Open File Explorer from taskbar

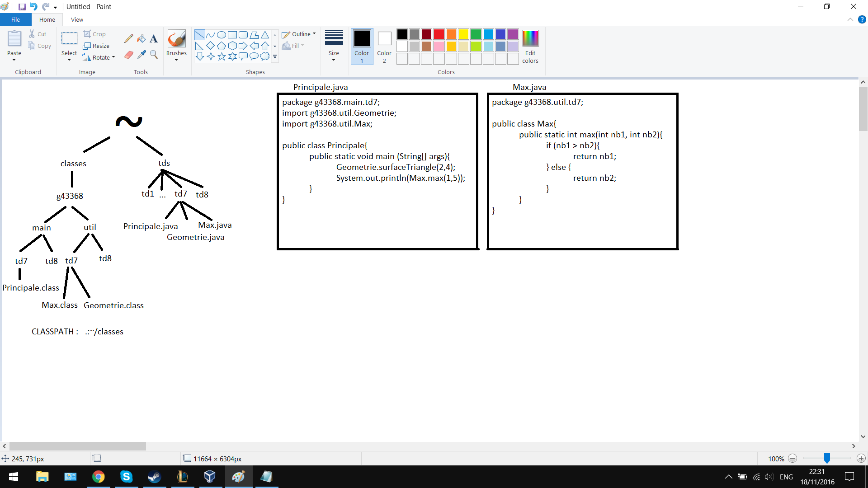[42, 477]
